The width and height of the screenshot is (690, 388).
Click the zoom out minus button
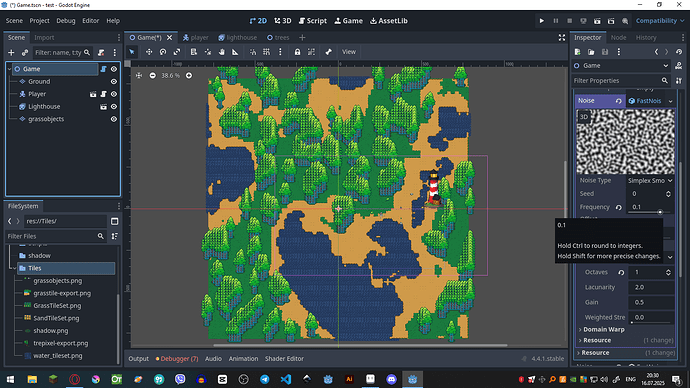(x=152, y=76)
